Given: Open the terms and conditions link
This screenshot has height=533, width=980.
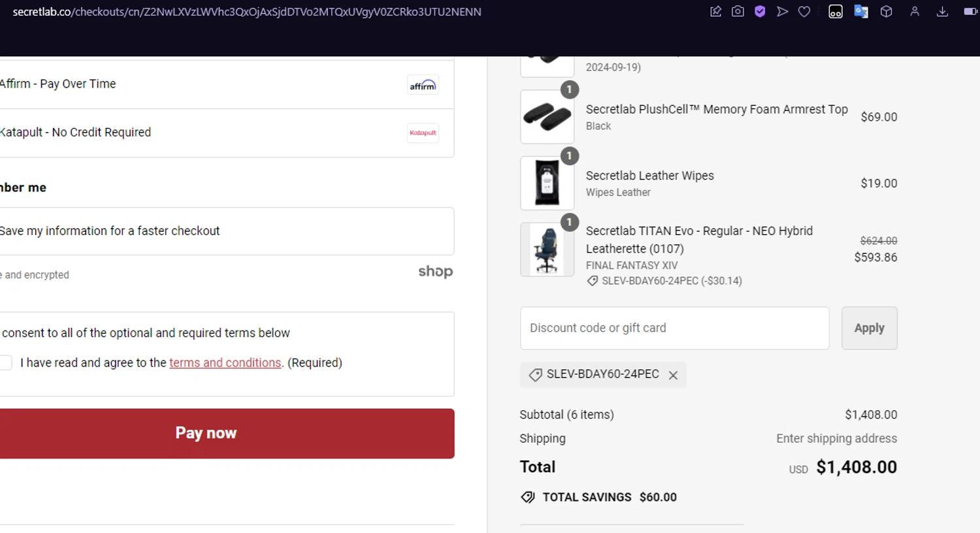Looking at the screenshot, I should [x=225, y=363].
